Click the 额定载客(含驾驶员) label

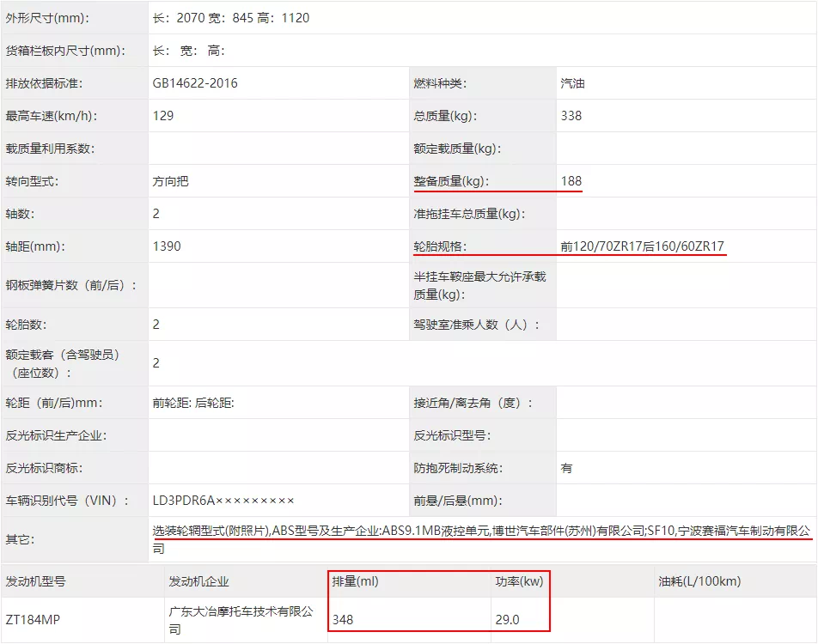click(x=62, y=364)
